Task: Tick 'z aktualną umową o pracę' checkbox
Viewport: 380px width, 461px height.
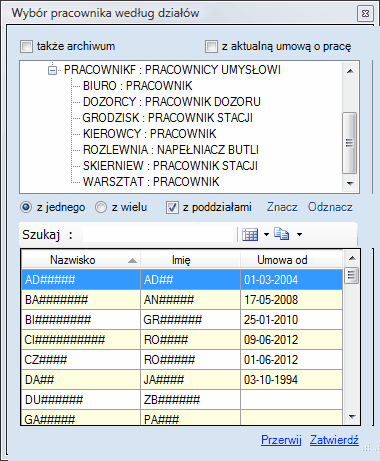Action: [211, 46]
